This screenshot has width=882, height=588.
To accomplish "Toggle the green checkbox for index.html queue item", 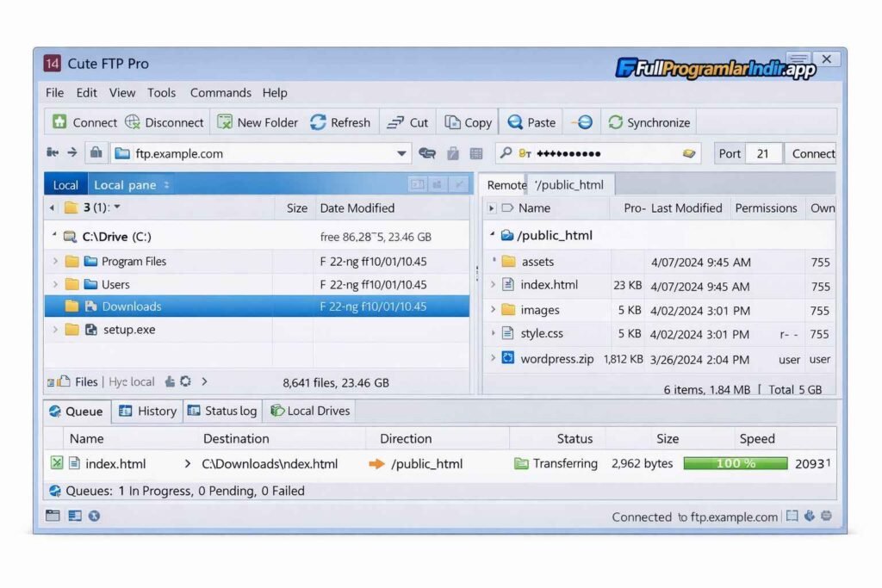I will click(x=56, y=463).
